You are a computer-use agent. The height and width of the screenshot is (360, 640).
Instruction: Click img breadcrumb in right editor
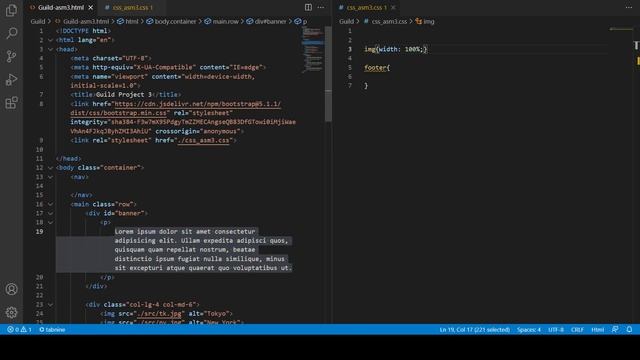425,21
